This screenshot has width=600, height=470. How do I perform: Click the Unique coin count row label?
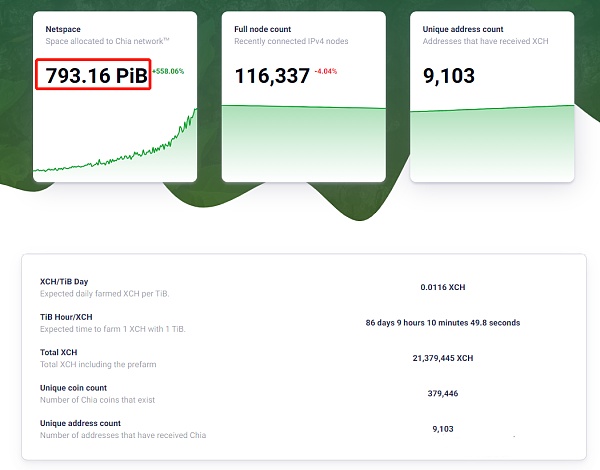click(x=73, y=387)
